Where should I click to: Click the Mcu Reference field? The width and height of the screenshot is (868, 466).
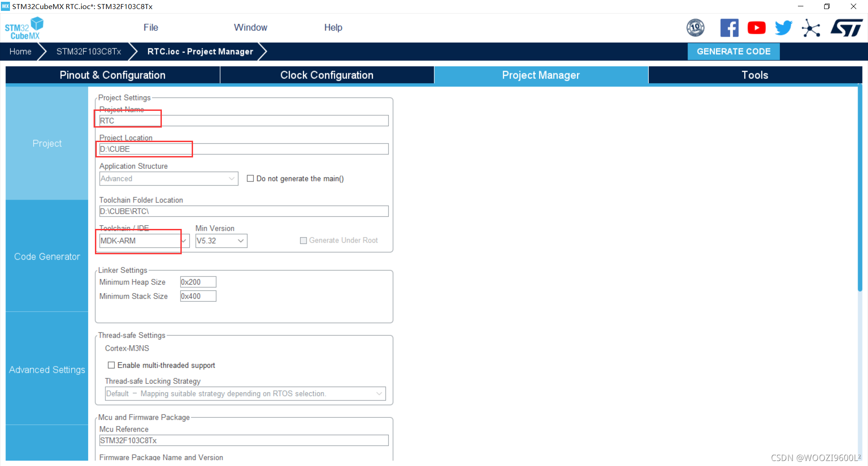point(244,441)
